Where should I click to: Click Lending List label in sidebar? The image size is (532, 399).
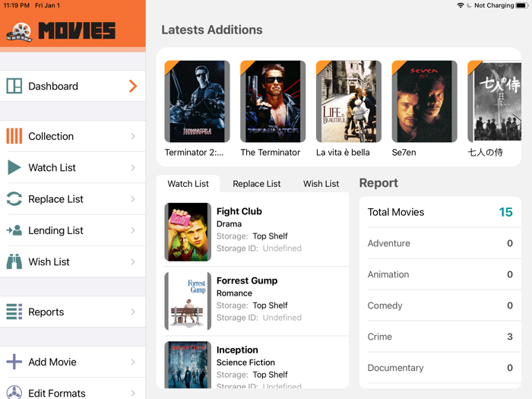[x=55, y=231]
